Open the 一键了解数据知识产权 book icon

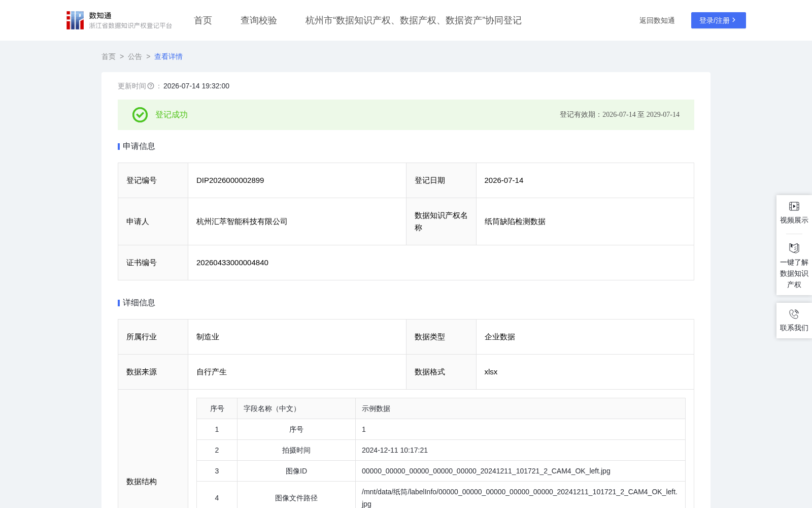point(794,248)
